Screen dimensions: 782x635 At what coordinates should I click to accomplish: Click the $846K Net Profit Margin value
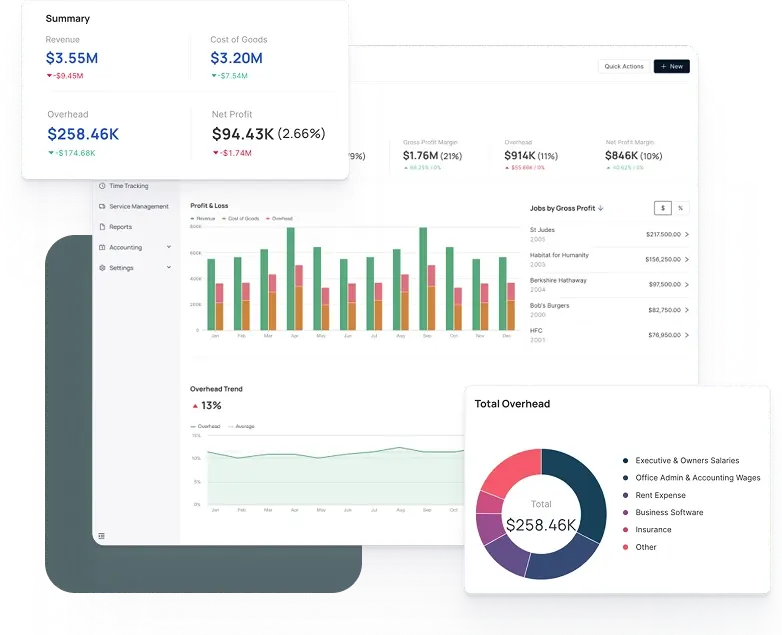tap(621, 156)
